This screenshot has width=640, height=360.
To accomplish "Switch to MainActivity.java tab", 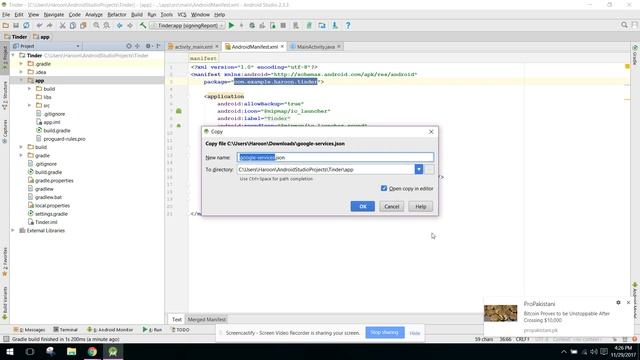I will click(x=316, y=47).
